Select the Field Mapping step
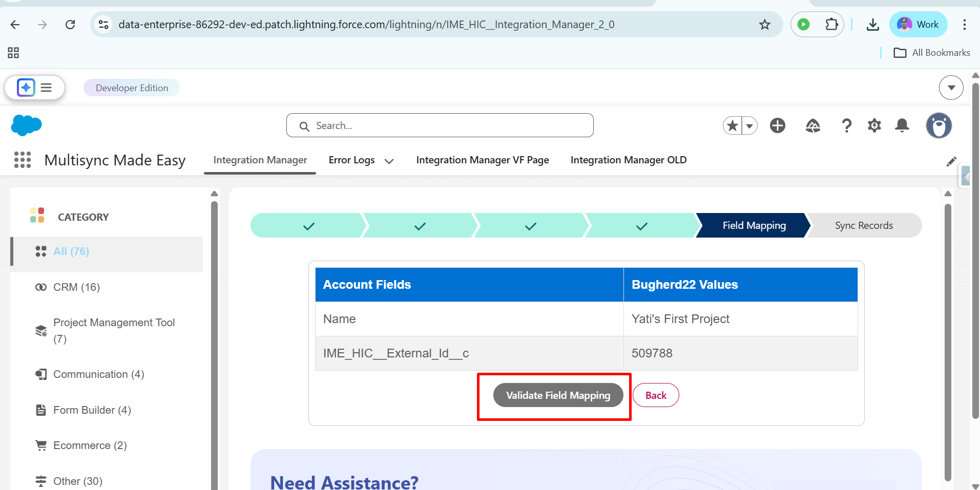980x490 pixels. (x=754, y=226)
